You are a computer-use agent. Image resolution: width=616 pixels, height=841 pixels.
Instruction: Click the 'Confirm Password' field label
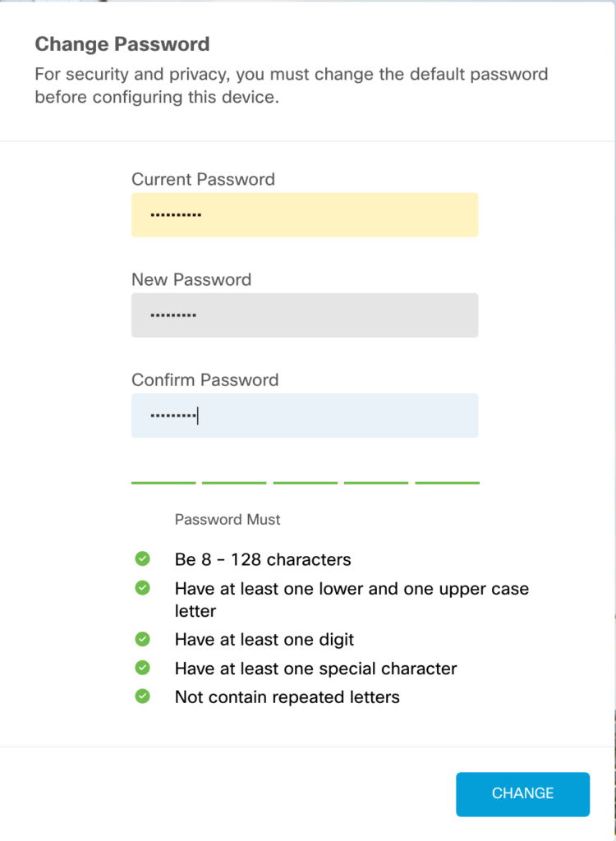205,379
